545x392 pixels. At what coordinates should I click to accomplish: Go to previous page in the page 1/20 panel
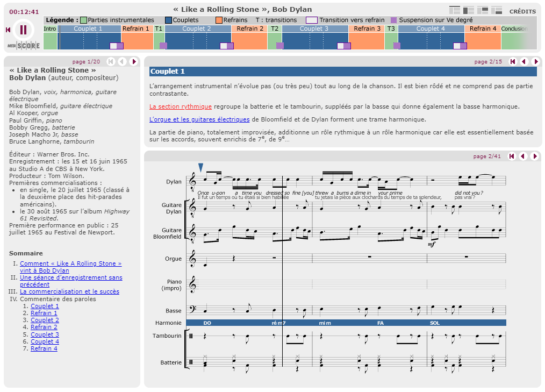click(x=122, y=61)
